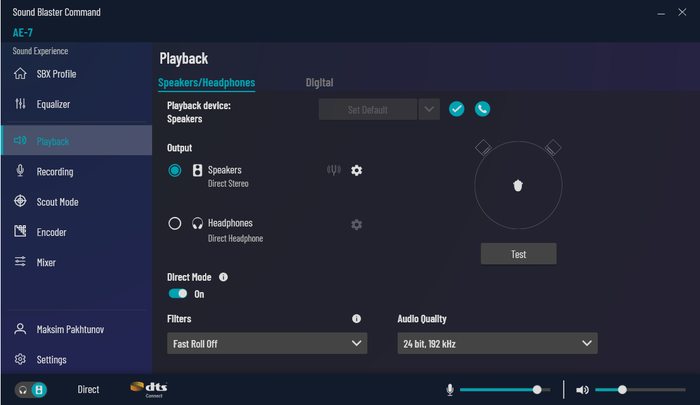Open the Playback sidebar item
This screenshot has width=700, height=405.
(x=77, y=141)
